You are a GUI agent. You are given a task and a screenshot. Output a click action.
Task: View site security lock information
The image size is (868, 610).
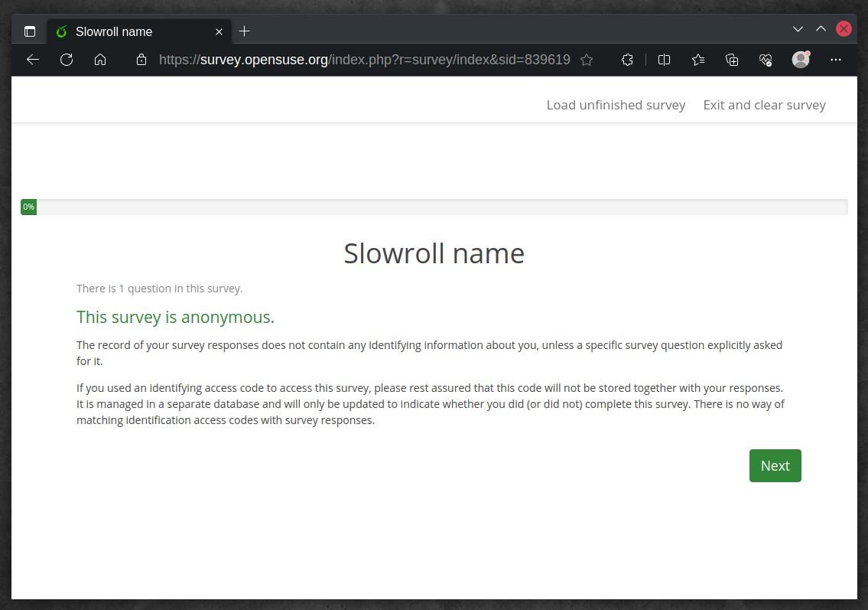click(x=141, y=60)
